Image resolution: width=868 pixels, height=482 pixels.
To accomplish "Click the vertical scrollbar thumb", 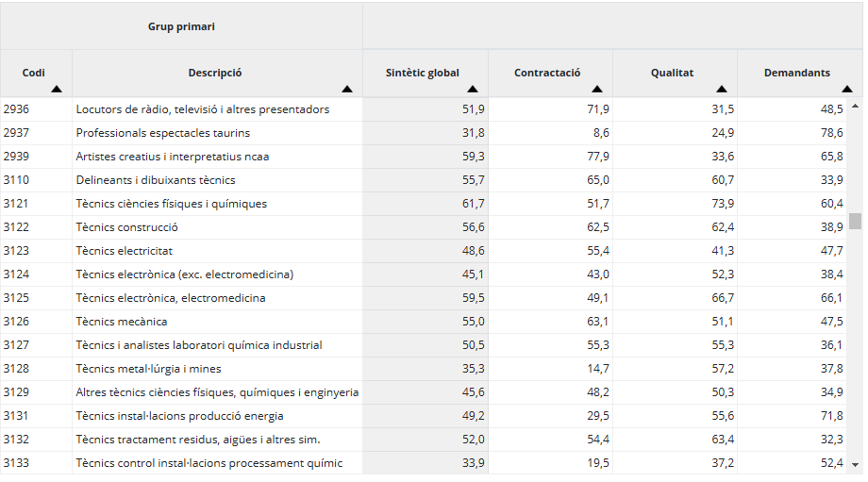I will (855, 221).
